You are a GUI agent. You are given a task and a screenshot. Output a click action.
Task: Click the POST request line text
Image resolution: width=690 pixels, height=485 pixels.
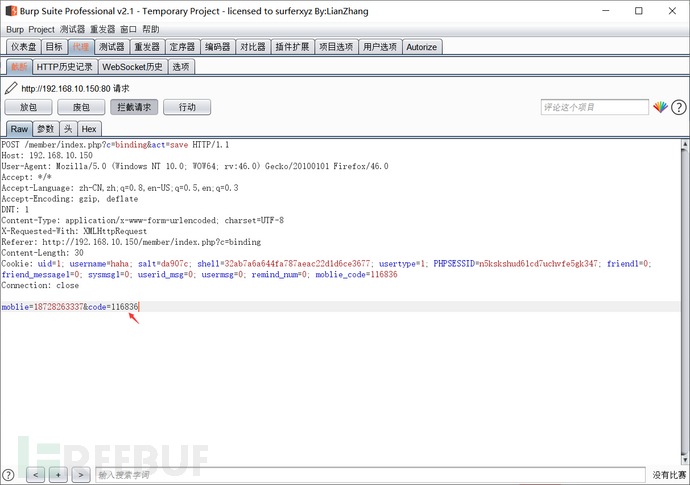coord(115,145)
